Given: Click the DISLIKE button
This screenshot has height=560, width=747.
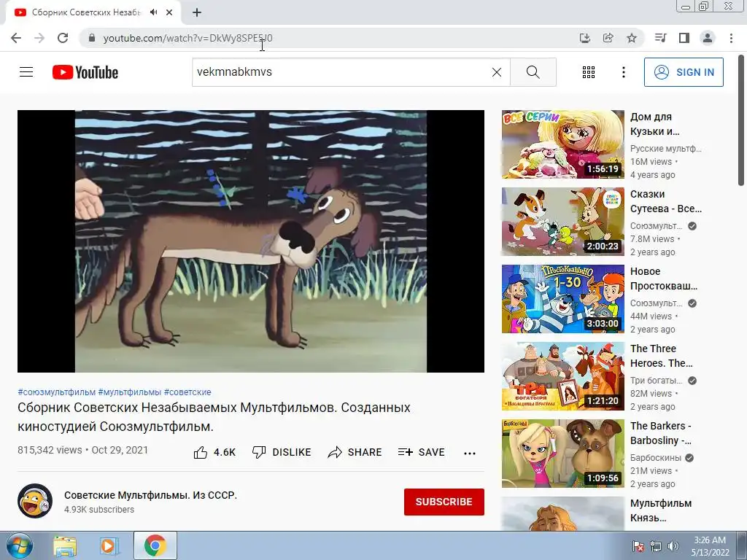Looking at the screenshot, I should coord(281,452).
